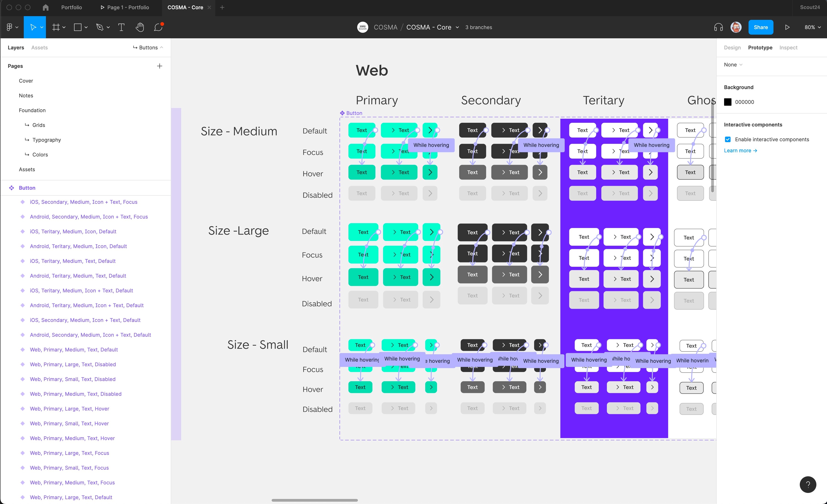
Task: Open the Comment tool
Action: pyautogui.click(x=158, y=27)
